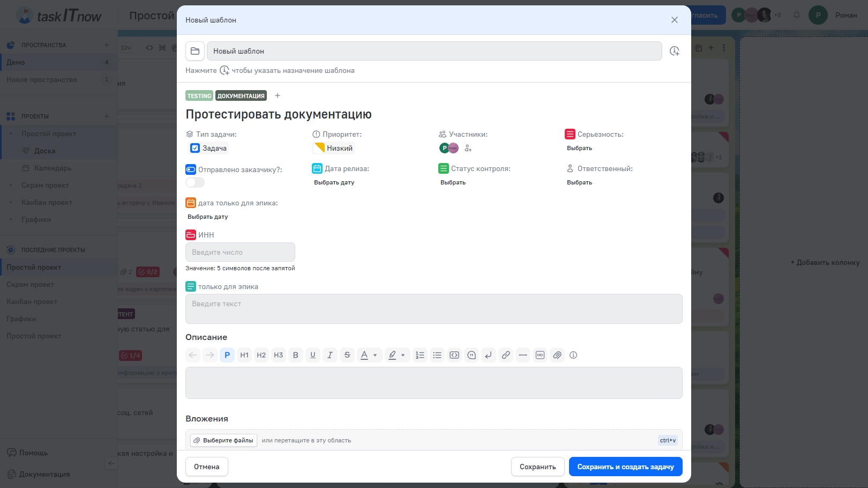Insert a code block

(454, 355)
